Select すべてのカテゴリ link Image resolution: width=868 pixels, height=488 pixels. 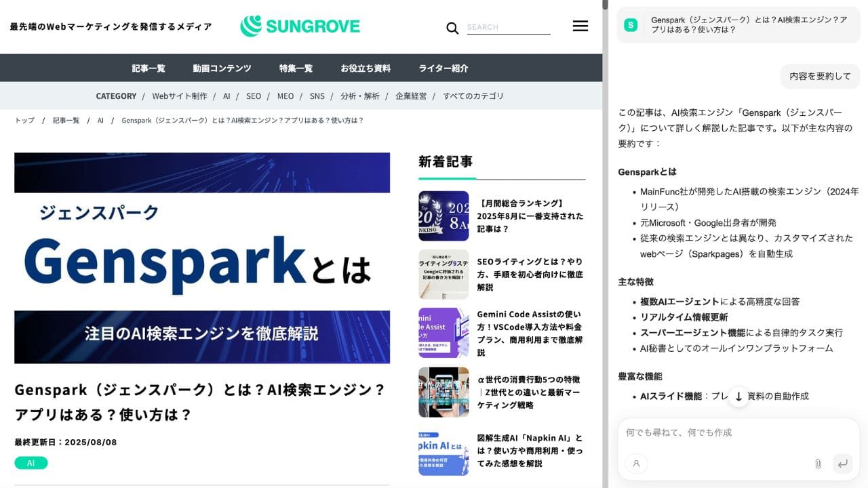pos(473,96)
